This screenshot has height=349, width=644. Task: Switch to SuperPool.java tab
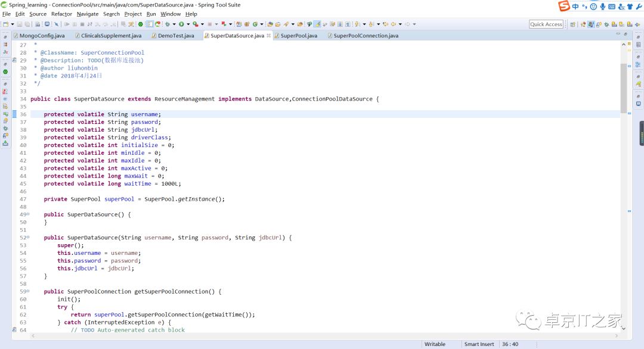coord(296,36)
